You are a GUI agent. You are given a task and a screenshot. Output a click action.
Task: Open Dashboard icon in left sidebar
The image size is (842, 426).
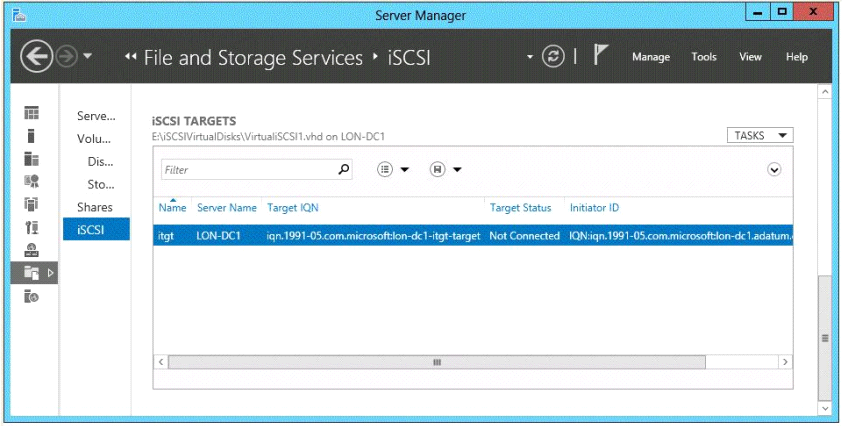point(31,113)
